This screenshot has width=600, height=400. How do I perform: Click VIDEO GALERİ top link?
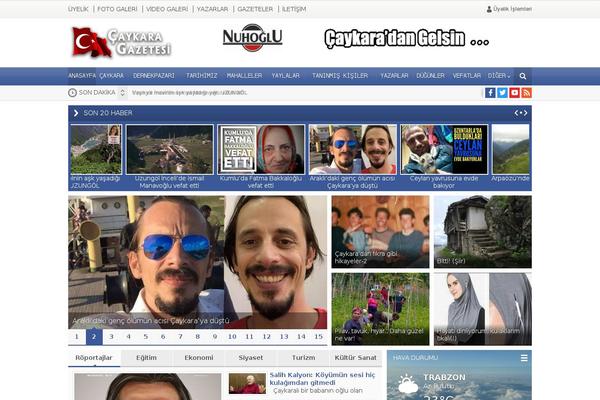pos(167,9)
